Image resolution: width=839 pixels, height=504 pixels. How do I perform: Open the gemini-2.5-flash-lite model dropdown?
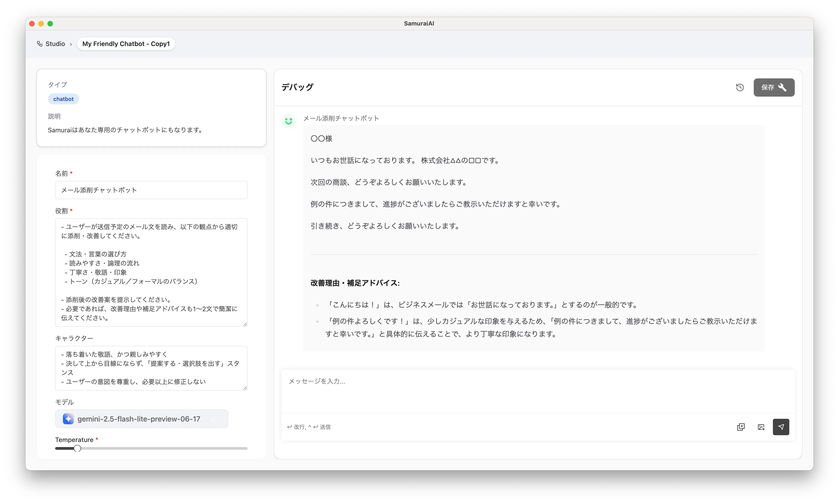coord(141,419)
